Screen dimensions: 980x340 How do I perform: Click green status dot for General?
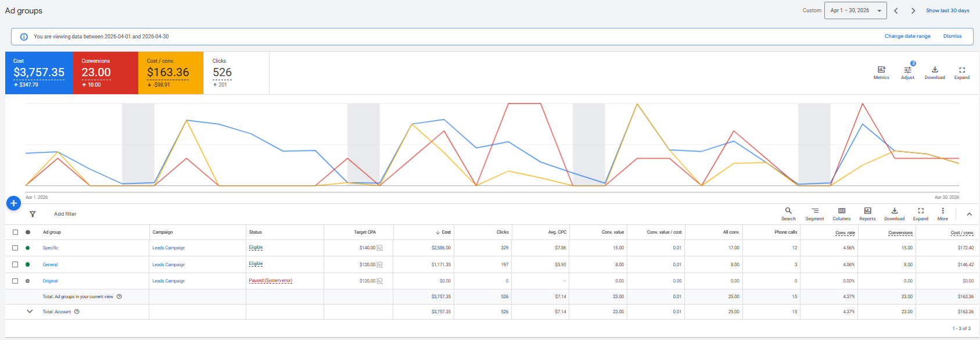27,264
